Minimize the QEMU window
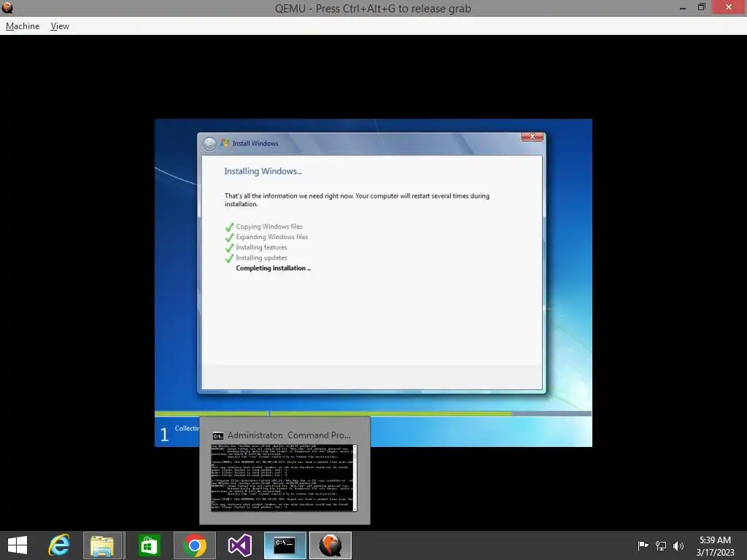747x560 pixels. click(683, 7)
